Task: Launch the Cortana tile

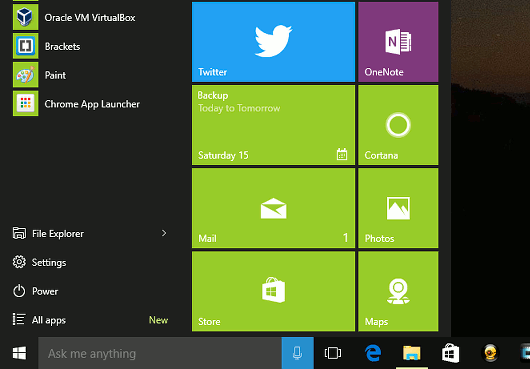Action: [398, 125]
